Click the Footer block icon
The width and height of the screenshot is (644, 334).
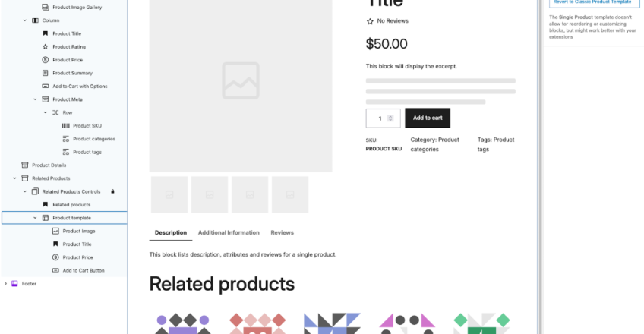14,283
